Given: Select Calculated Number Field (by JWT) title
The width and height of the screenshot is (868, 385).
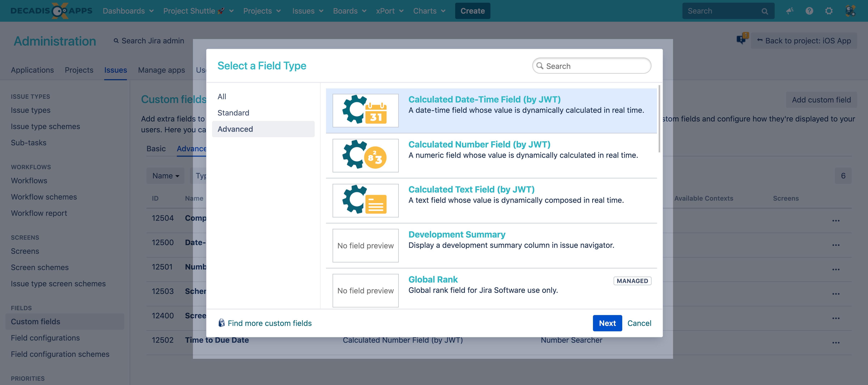Looking at the screenshot, I should click(x=479, y=144).
